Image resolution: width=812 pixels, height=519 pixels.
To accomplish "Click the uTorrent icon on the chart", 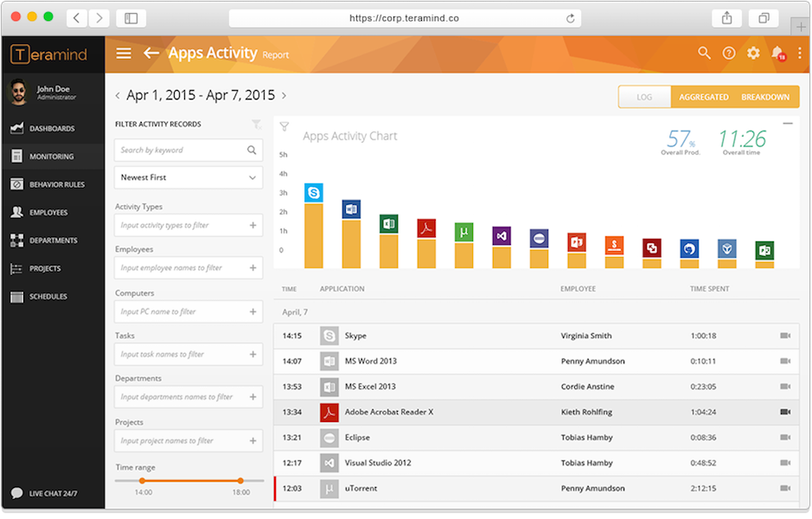I will pos(464,232).
